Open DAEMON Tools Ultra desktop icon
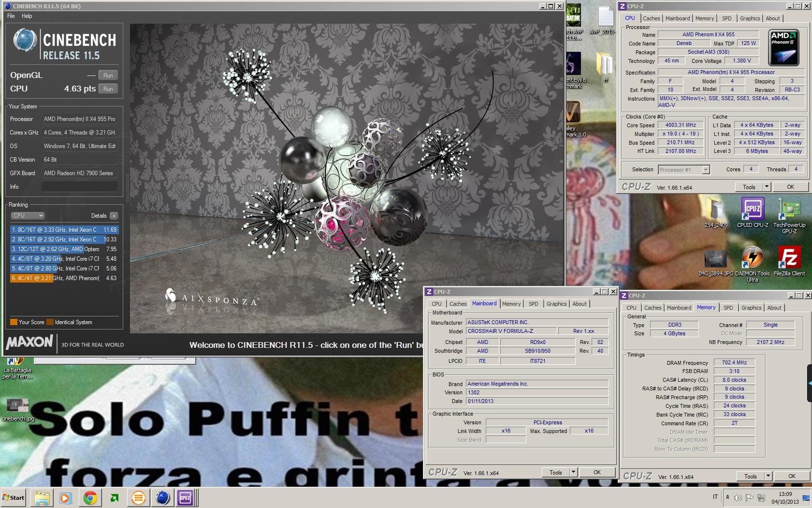The height and width of the screenshot is (508, 812). coord(753,264)
